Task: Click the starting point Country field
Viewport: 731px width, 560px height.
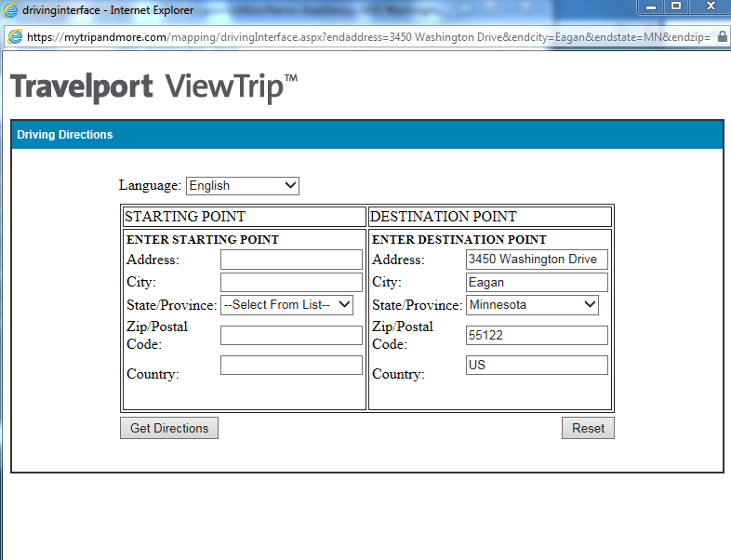Action: tap(291, 365)
